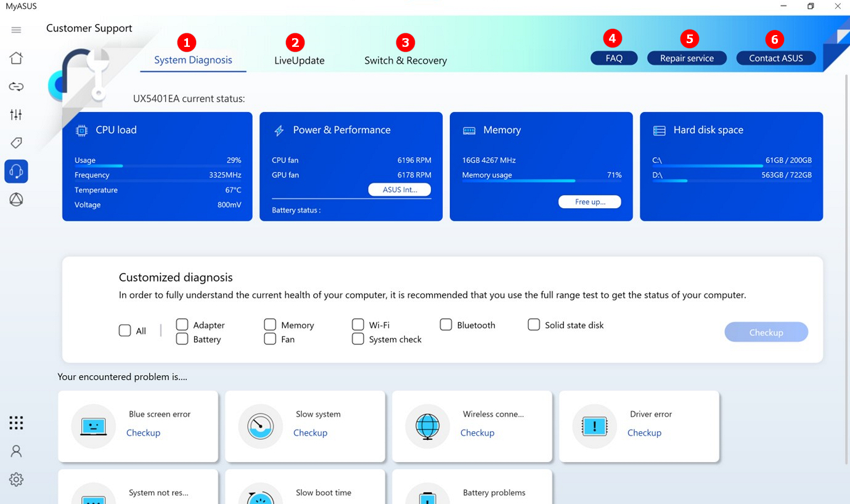Click the 'Slow boot time' card title
The height and width of the screenshot is (504, 850).
point(324,493)
